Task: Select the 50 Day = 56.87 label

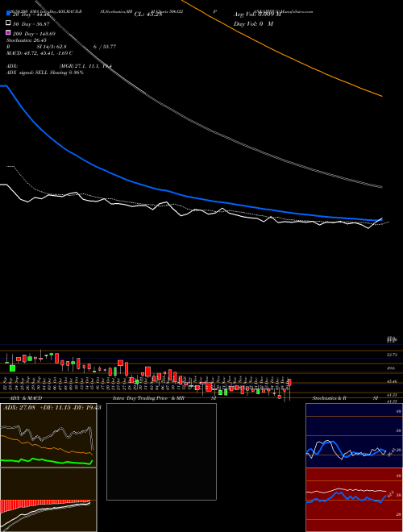Action: 31,23
